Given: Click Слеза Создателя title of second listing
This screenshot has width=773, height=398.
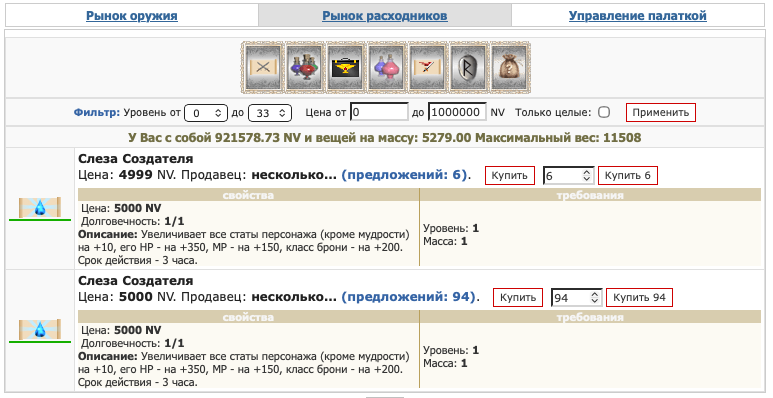Looking at the screenshot, I should coord(136,281).
